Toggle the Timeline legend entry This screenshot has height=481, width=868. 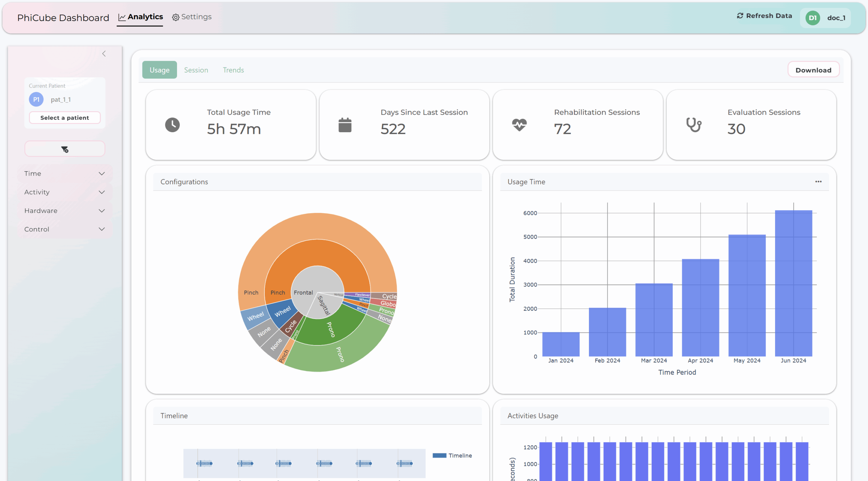pos(452,456)
